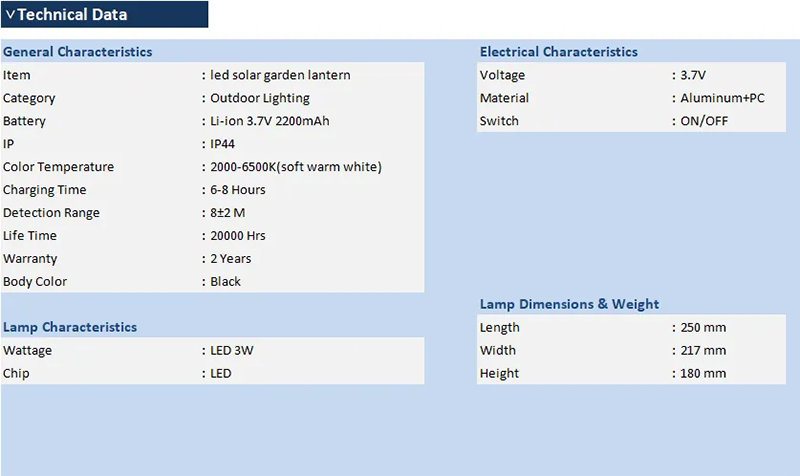Select the 'Aluminum+PC' material value
The height and width of the screenshot is (476, 800).
click(722, 98)
